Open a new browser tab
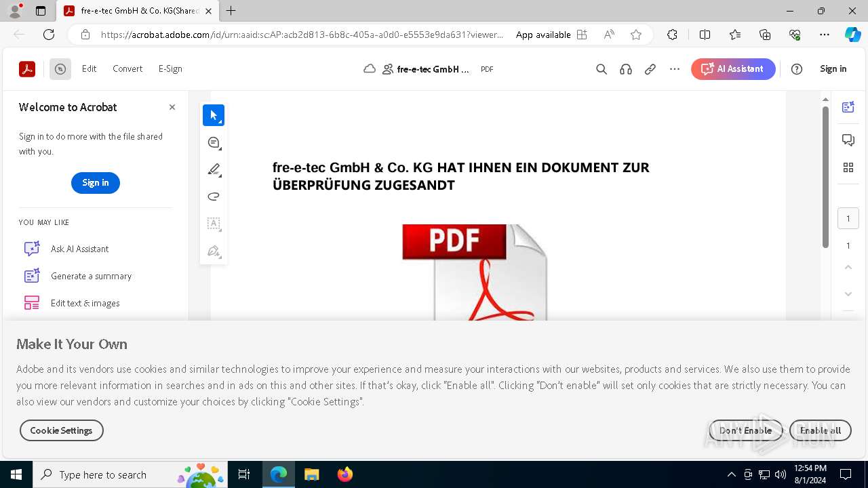Screen dimensions: 868x488 coord(231,11)
